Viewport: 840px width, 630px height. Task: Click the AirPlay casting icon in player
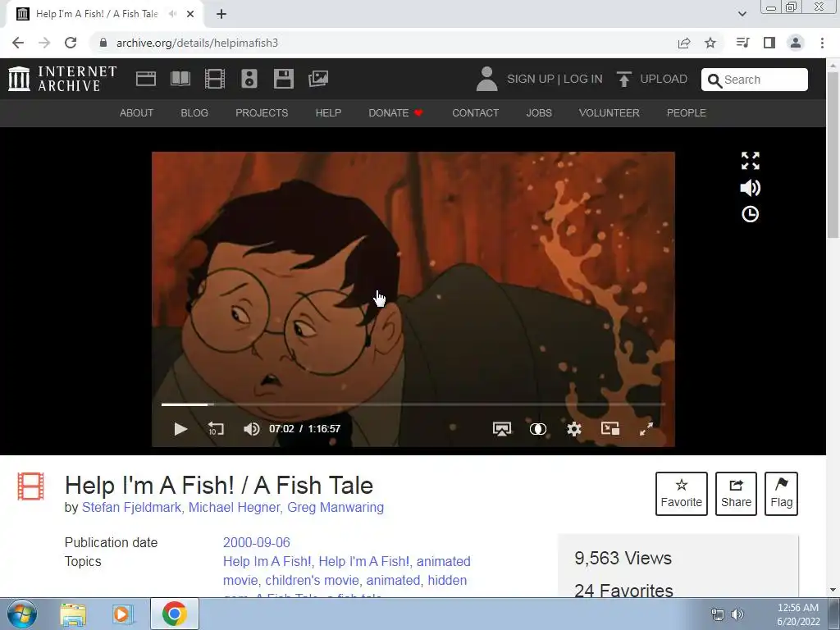click(x=502, y=428)
